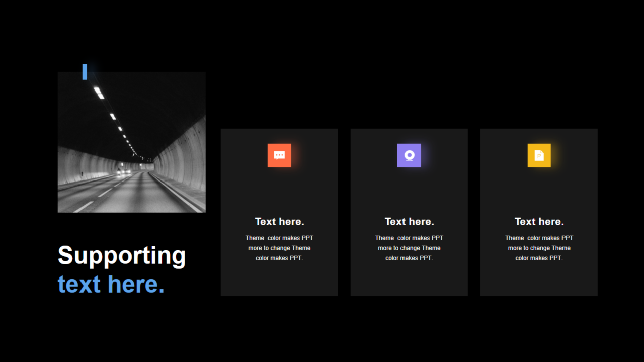This screenshot has height=362, width=644.
Task: Select the blue vertical accent bar
Action: coord(85,72)
